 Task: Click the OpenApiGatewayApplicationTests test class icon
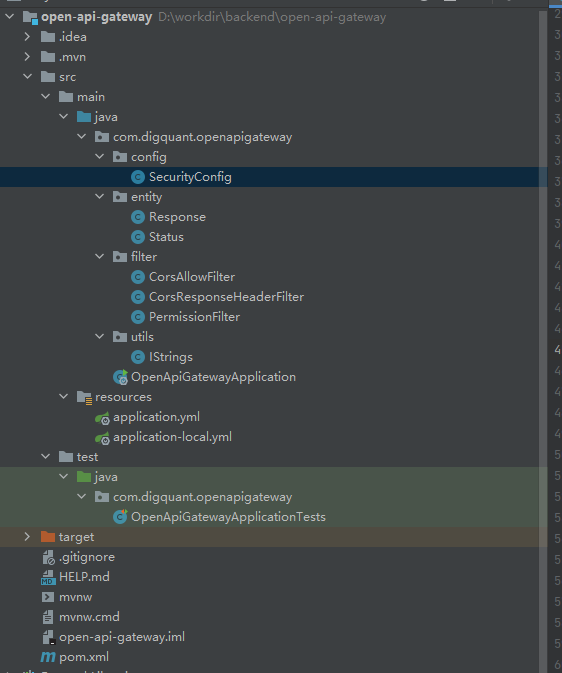coord(120,517)
